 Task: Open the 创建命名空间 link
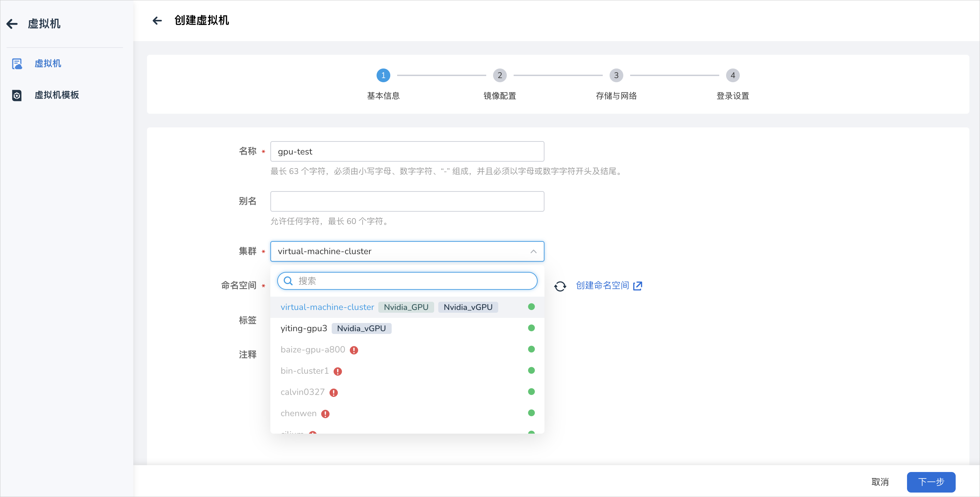tap(602, 286)
